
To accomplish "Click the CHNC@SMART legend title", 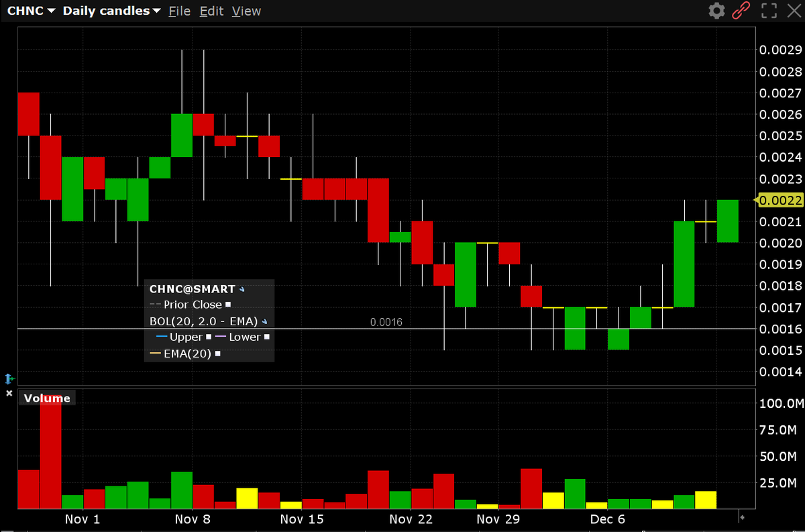I will point(193,289).
